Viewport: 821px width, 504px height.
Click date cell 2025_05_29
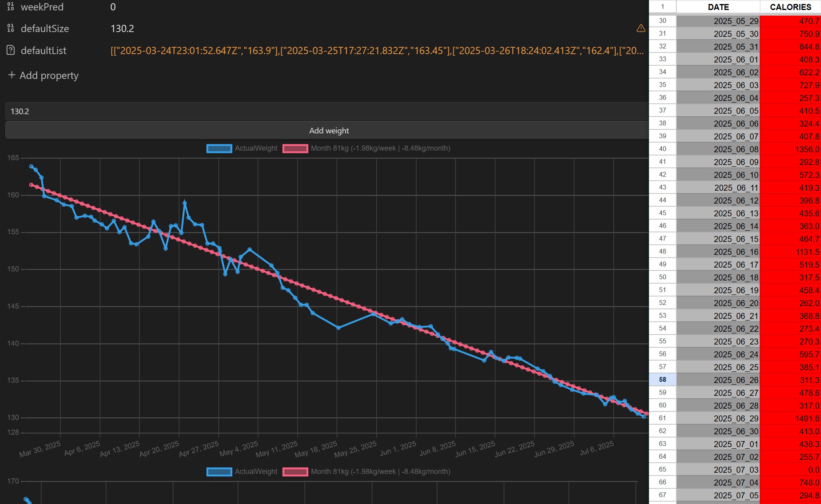[718, 21]
